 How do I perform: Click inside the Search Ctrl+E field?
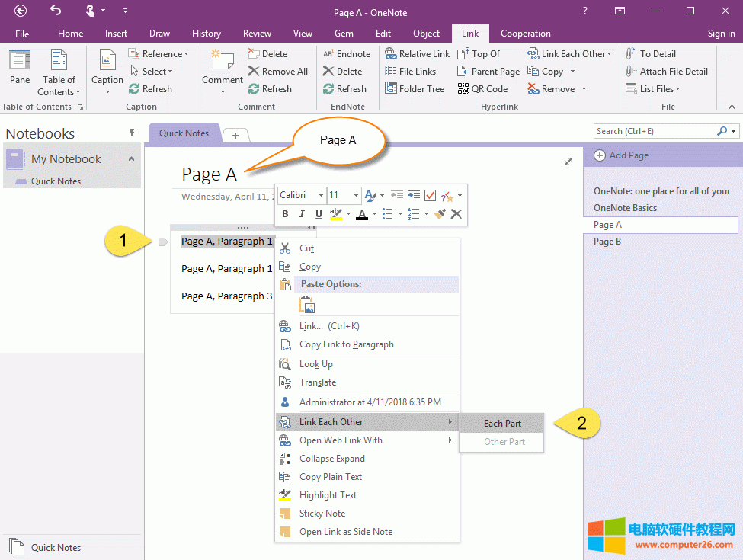655,130
